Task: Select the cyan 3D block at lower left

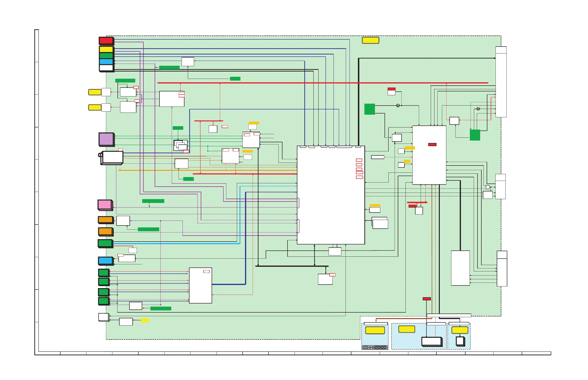Action: click(106, 261)
